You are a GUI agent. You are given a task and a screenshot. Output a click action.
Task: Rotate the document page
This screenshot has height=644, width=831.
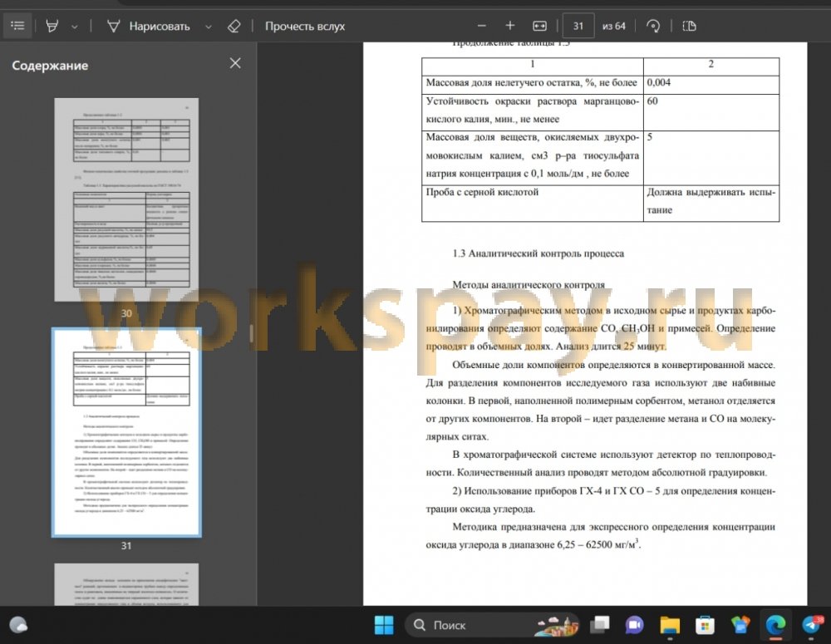653,26
